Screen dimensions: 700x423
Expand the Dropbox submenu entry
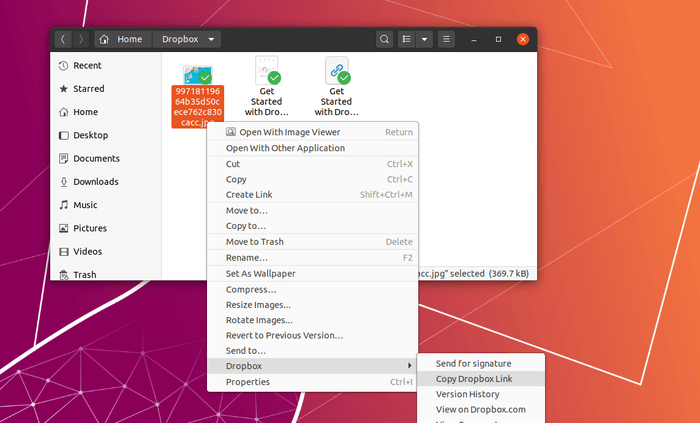click(x=312, y=366)
